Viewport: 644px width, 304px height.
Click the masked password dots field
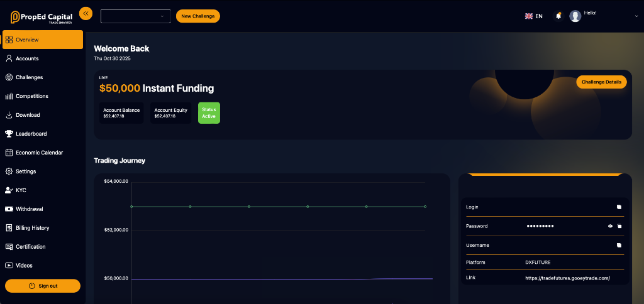pyautogui.click(x=540, y=226)
